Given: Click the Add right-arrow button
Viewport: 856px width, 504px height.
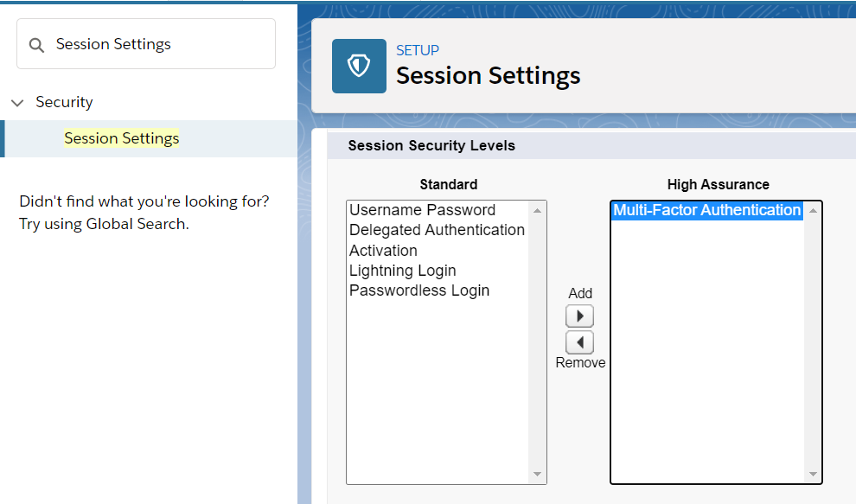Looking at the screenshot, I should 580,316.
